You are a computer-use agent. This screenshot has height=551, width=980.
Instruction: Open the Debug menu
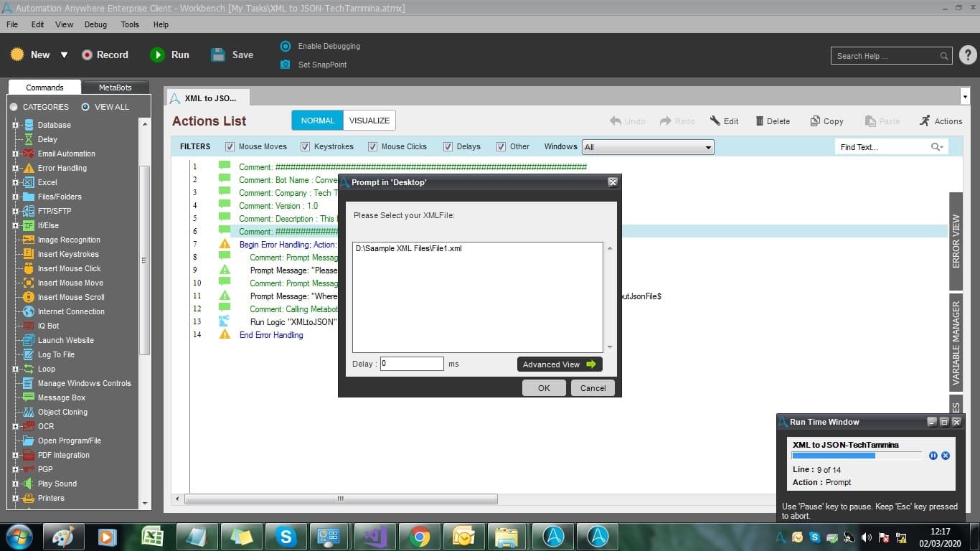point(95,24)
